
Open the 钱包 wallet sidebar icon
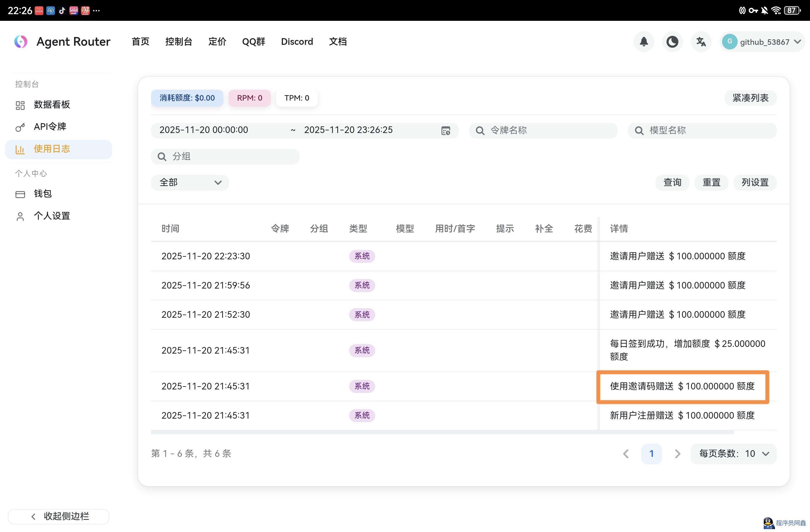click(x=20, y=193)
